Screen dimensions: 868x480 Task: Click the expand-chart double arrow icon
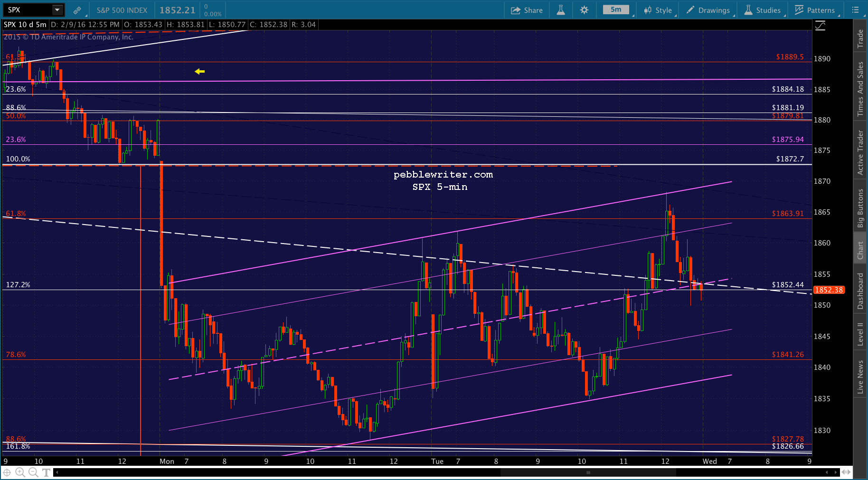pos(846,472)
